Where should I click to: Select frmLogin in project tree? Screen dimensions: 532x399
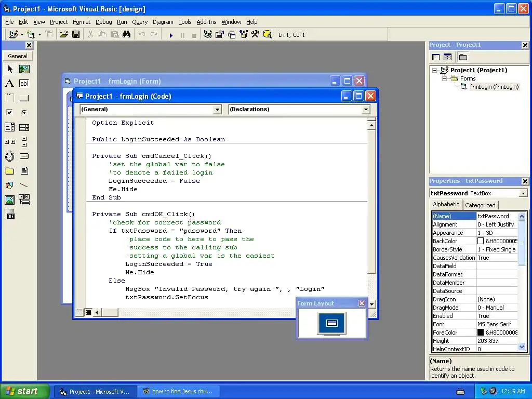click(x=494, y=87)
